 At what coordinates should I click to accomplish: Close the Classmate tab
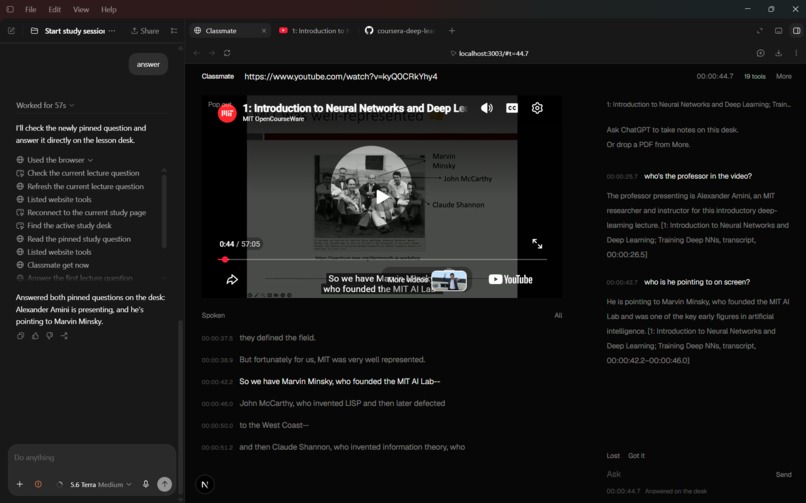(x=264, y=31)
